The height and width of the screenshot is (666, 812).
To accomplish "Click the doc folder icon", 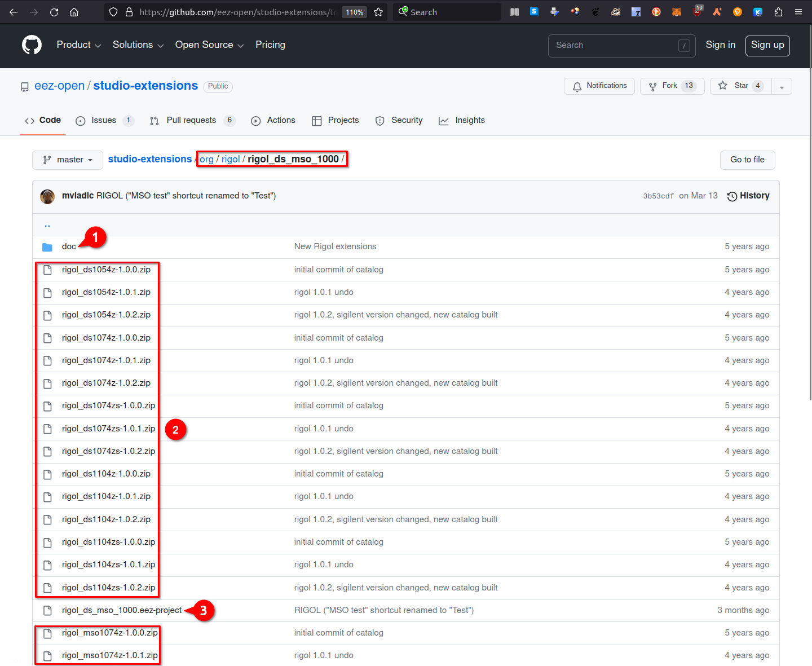I will tap(47, 247).
